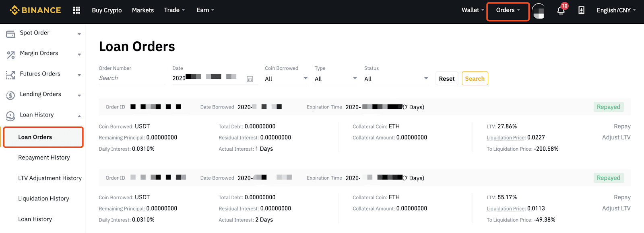
Task: Open the English/CNY language dropdown
Action: 616,10
